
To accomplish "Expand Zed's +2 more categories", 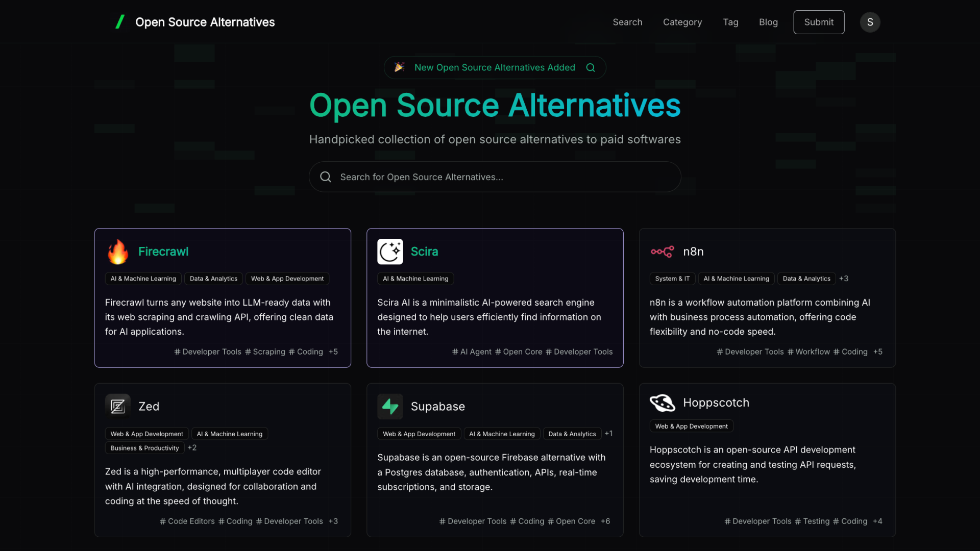I will (192, 447).
